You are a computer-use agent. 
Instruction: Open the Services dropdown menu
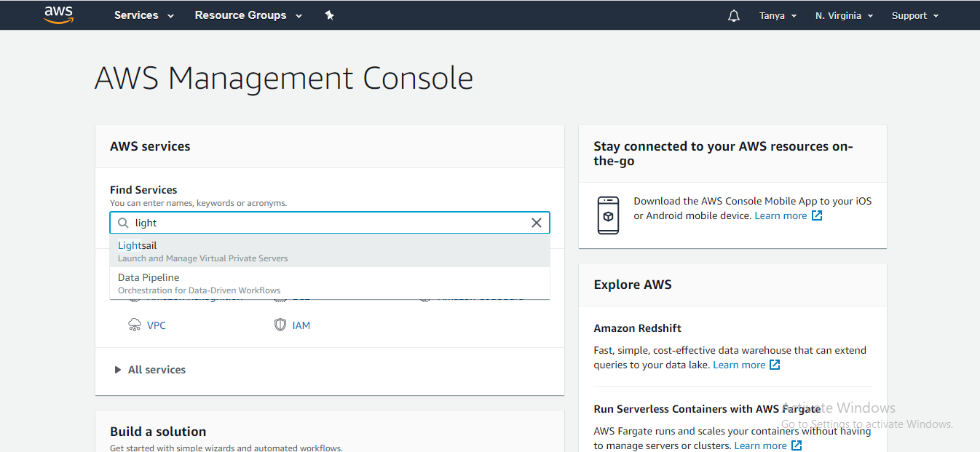(143, 15)
